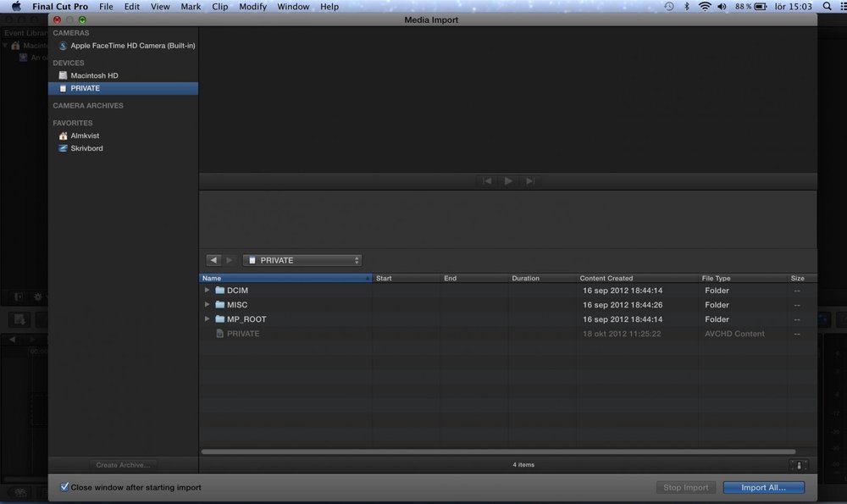Select the PRIVATE AVCHD Content row
This screenshot has height=504, width=847.
(x=243, y=334)
